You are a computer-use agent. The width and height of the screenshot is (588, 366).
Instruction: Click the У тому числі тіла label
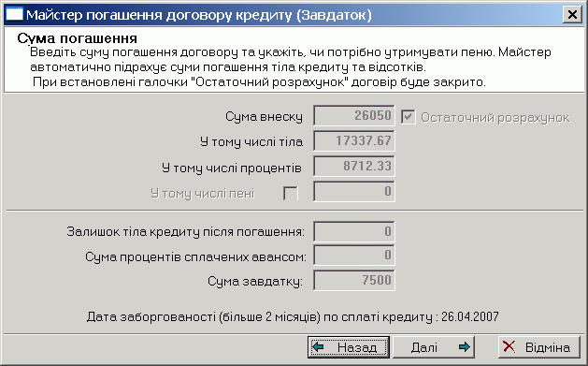point(251,142)
